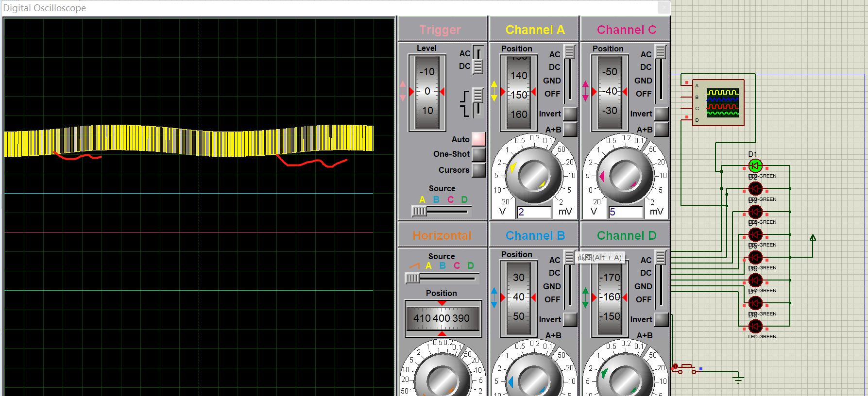Screen dimensions: 868x396
Task: Click Channel D green position arrows
Action: [x=585, y=297]
